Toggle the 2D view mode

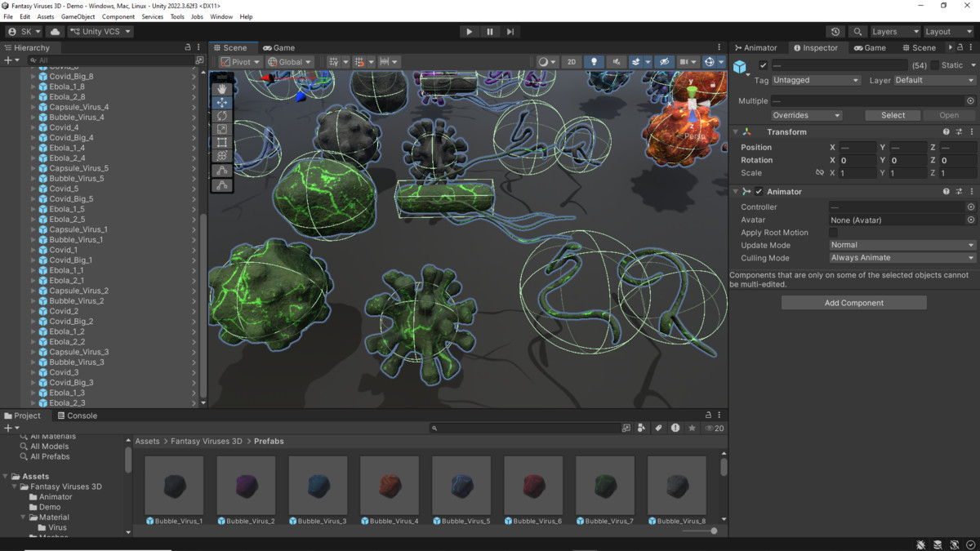572,61
